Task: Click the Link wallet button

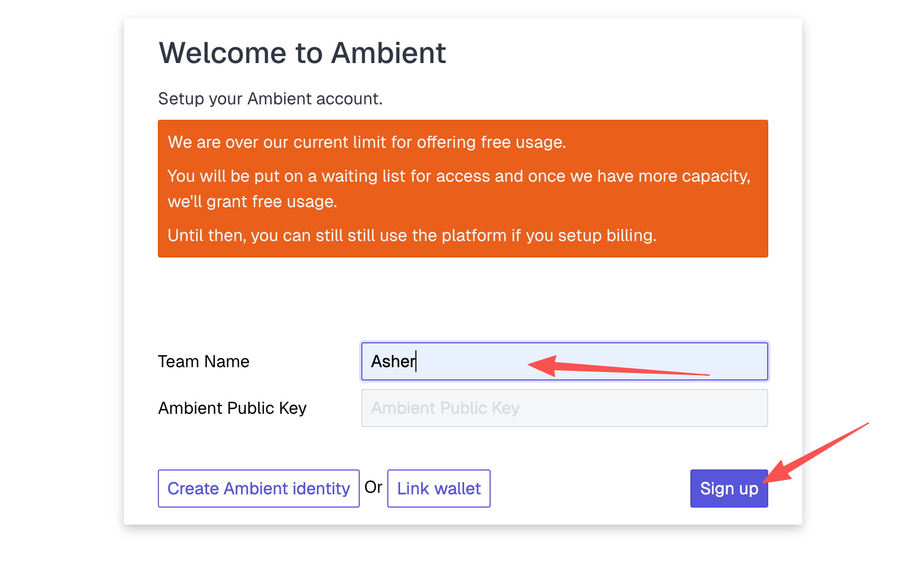Action: point(439,489)
